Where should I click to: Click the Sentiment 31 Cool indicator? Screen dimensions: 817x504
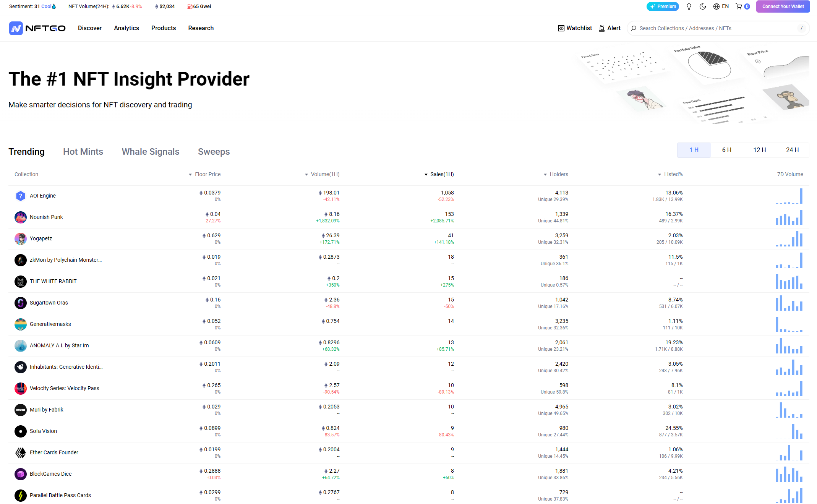(x=32, y=6)
